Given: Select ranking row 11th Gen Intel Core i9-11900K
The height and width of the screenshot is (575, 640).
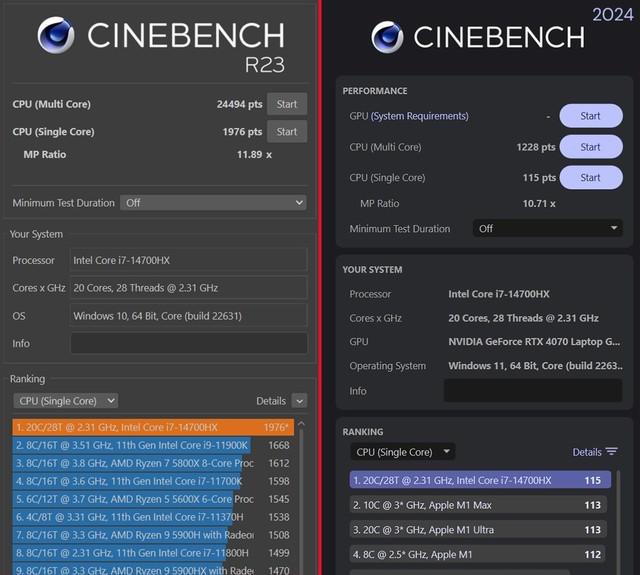Looking at the screenshot, I should click(x=153, y=445).
